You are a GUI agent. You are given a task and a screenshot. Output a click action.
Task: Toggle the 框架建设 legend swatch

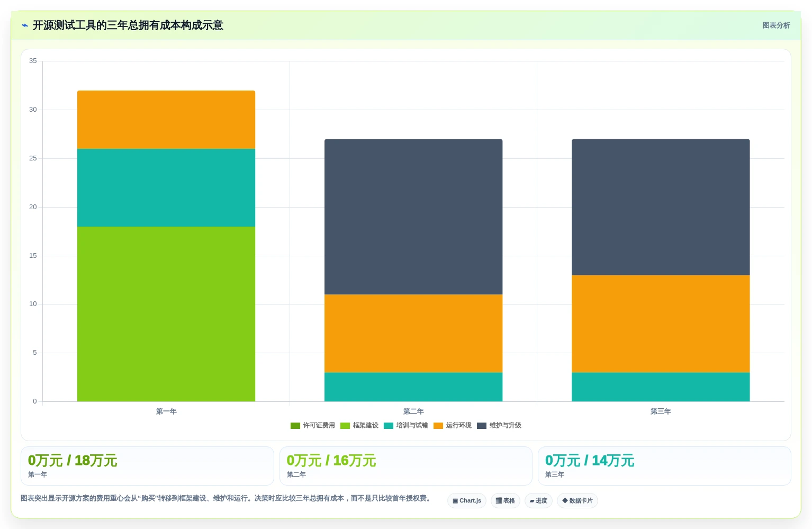pyautogui.click(x=345, y=426)
